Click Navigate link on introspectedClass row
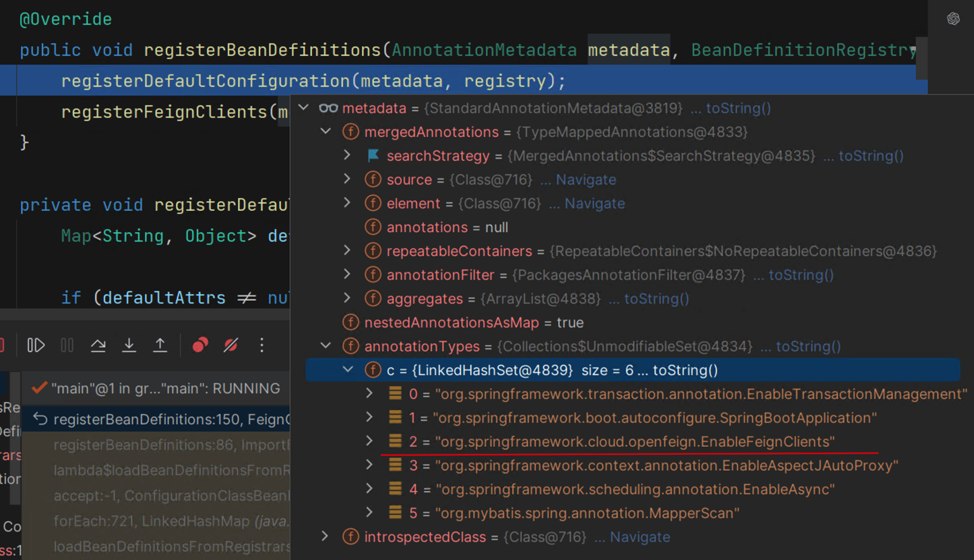Screen dimensions: 974x560 [640, 537]
